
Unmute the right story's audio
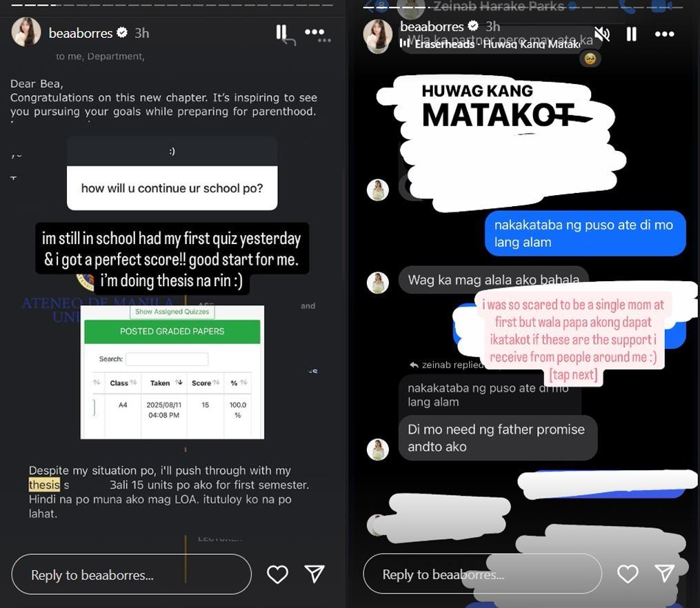click(602, 34)
